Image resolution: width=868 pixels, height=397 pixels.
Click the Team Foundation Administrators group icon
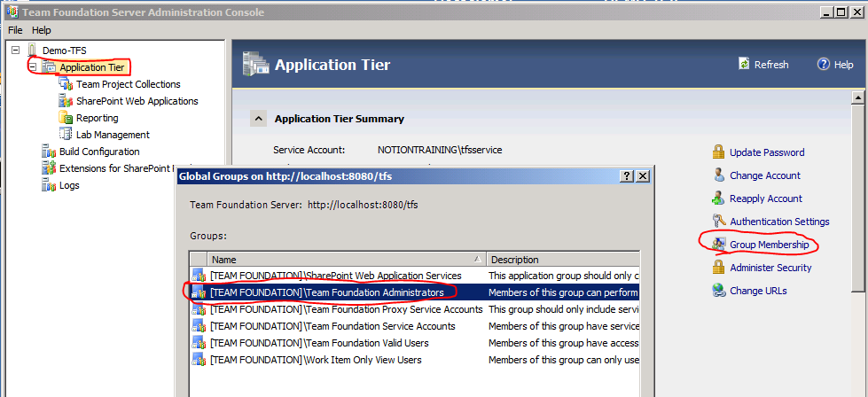(199, 292)
